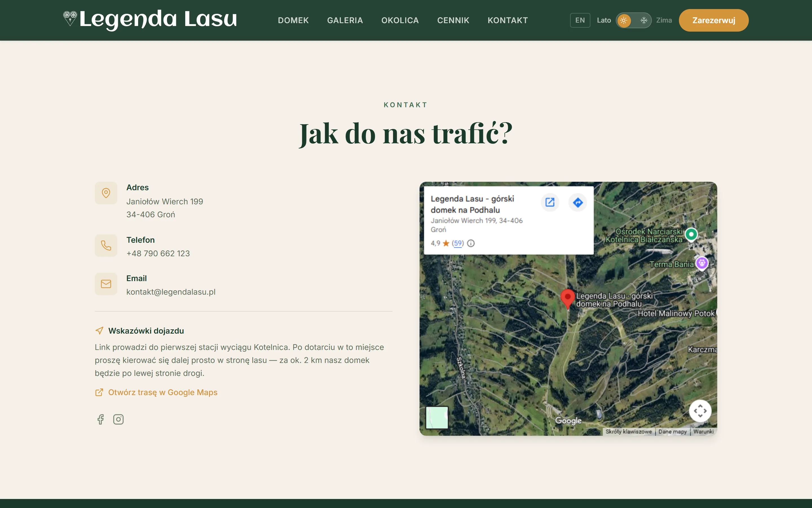
Task: Open link Otwórz trasę w Google Maps
Action: coord(163,392)
